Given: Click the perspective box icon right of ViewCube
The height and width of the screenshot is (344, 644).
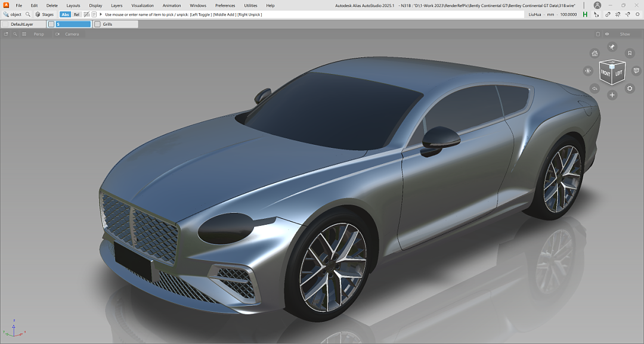Looking at the screenshot, I should point(636,70).
